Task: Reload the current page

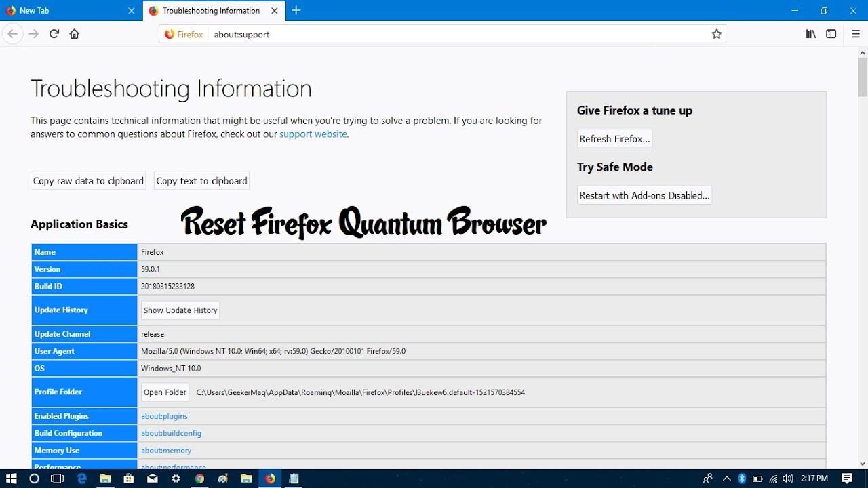Action: point(54,34)
